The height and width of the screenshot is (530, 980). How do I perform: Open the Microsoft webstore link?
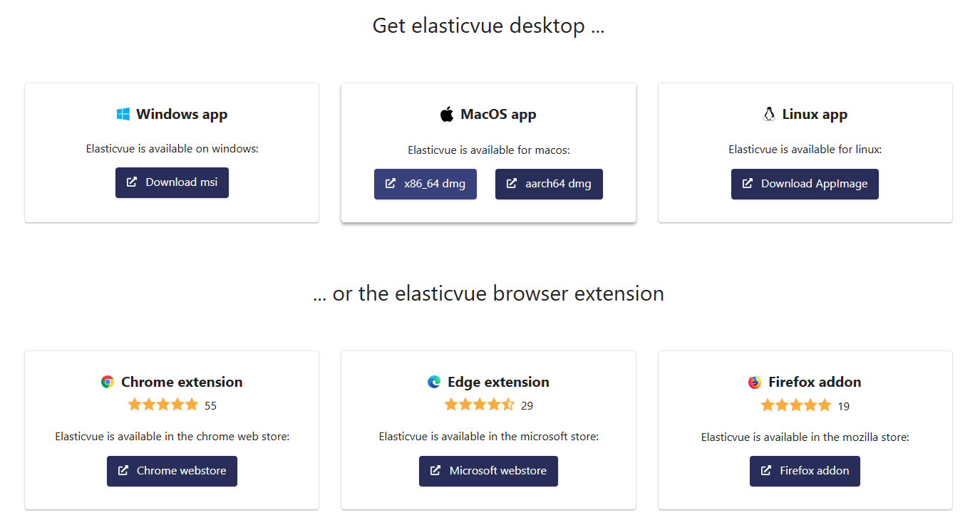[488, 471]
